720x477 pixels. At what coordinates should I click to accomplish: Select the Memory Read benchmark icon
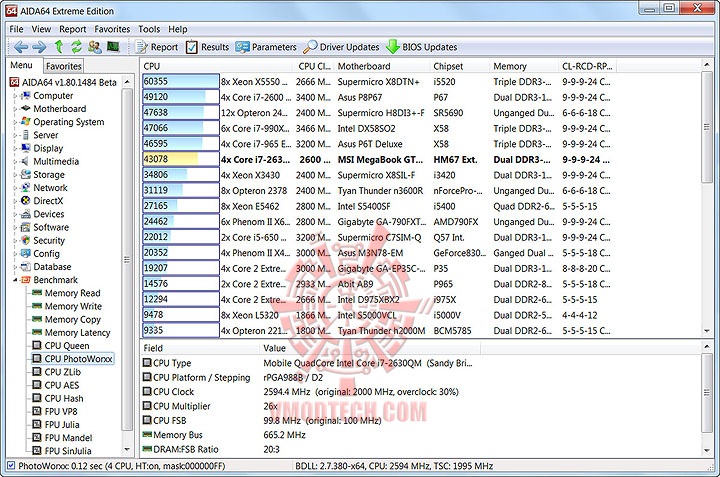point(37,293)
